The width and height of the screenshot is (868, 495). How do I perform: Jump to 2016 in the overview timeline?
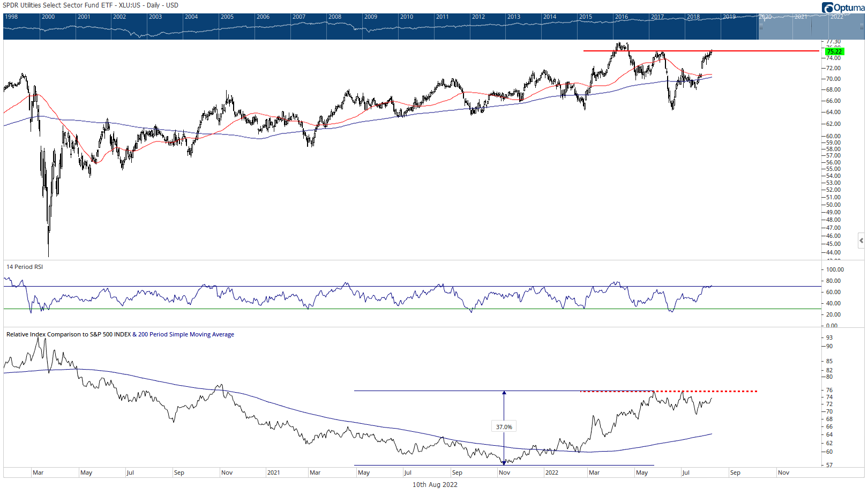click(x=622, y=17)
